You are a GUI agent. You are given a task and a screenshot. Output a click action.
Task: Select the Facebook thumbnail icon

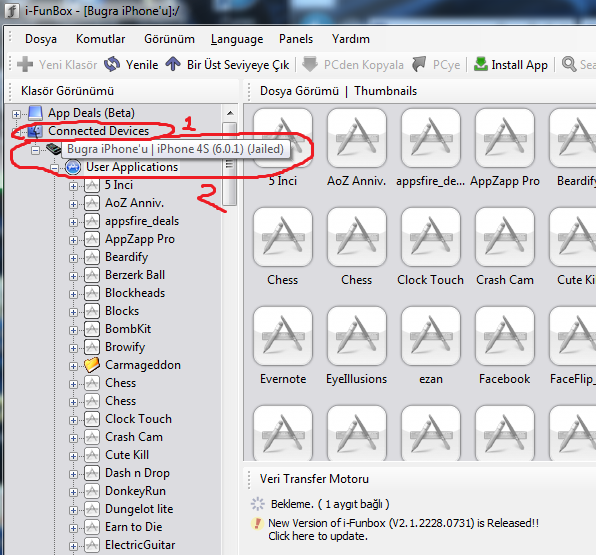(x=505, y=336)
